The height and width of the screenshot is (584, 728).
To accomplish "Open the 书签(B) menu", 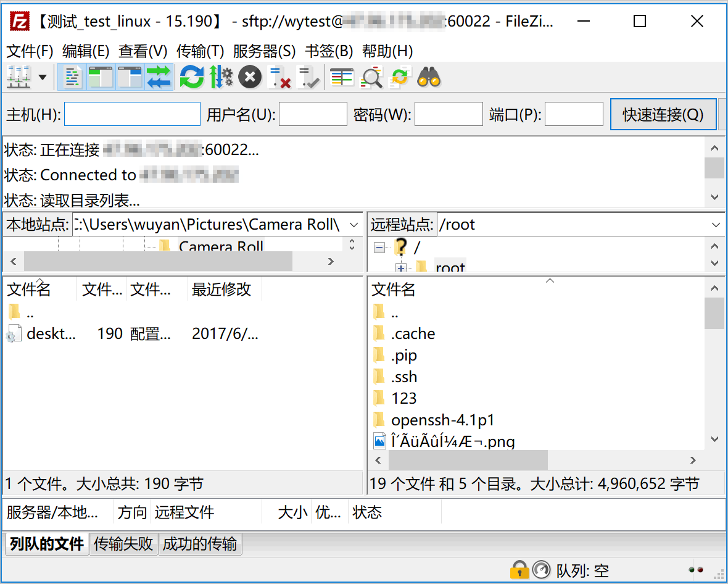I will point(329,51).
